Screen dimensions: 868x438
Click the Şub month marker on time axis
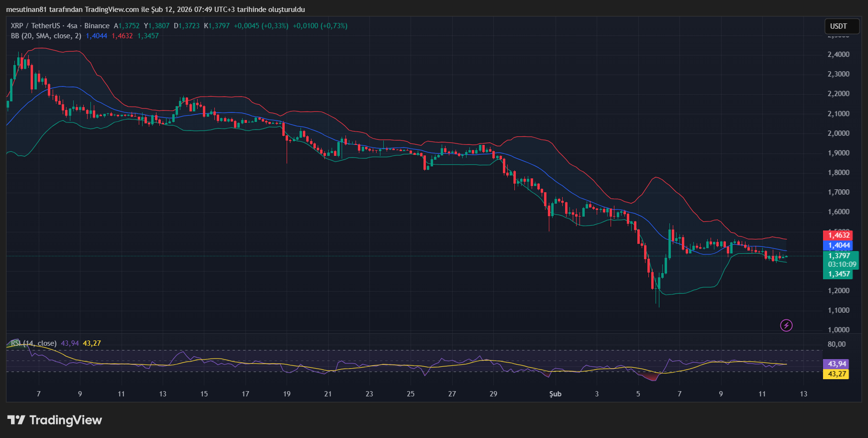click(x=555, y=394)
